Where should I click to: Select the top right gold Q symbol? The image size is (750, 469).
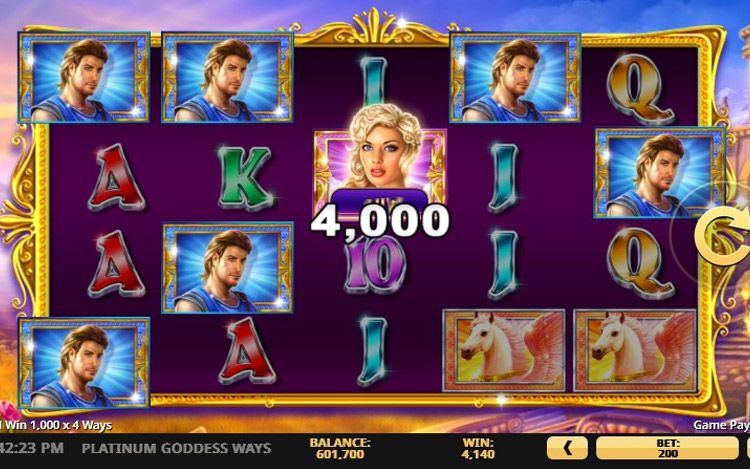640,88
